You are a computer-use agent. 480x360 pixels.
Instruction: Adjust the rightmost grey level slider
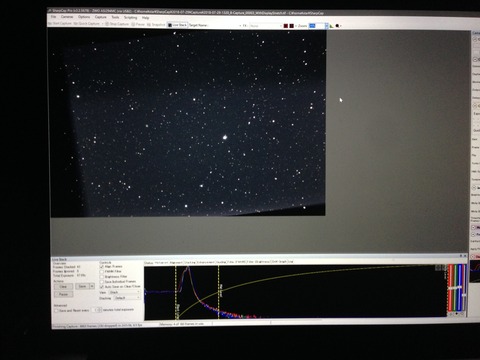[464, 295]
